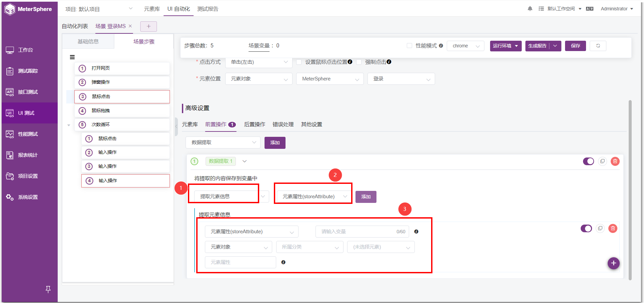Click the 生成报告 button

coord(537,46)
